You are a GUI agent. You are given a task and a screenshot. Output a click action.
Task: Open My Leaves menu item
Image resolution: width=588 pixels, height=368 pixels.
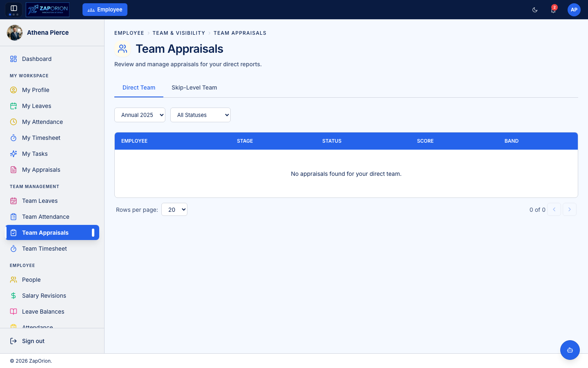pos(52,106)
